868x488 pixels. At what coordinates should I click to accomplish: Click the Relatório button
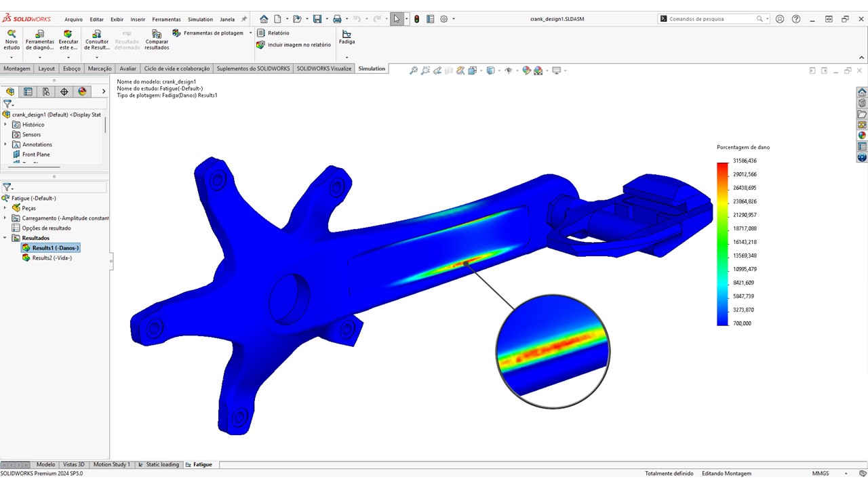(x=273, y=33)
